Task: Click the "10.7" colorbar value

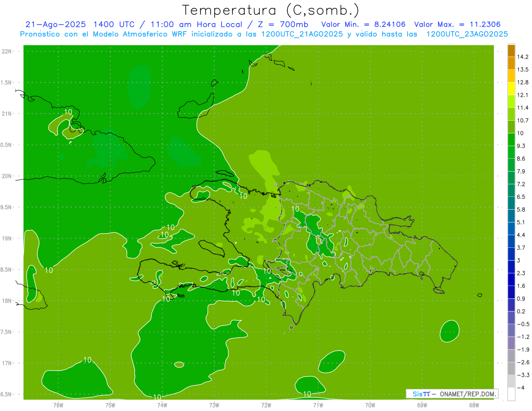Action: point(523,120)
